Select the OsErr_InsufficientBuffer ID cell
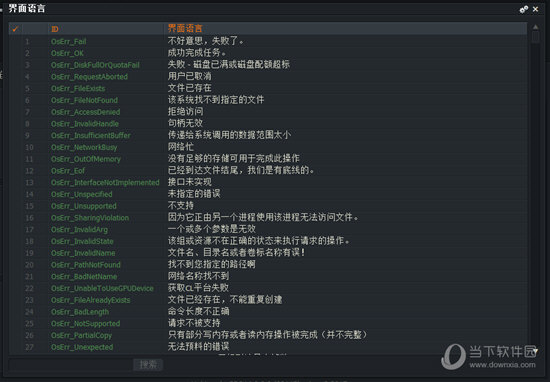 point(90,135)
